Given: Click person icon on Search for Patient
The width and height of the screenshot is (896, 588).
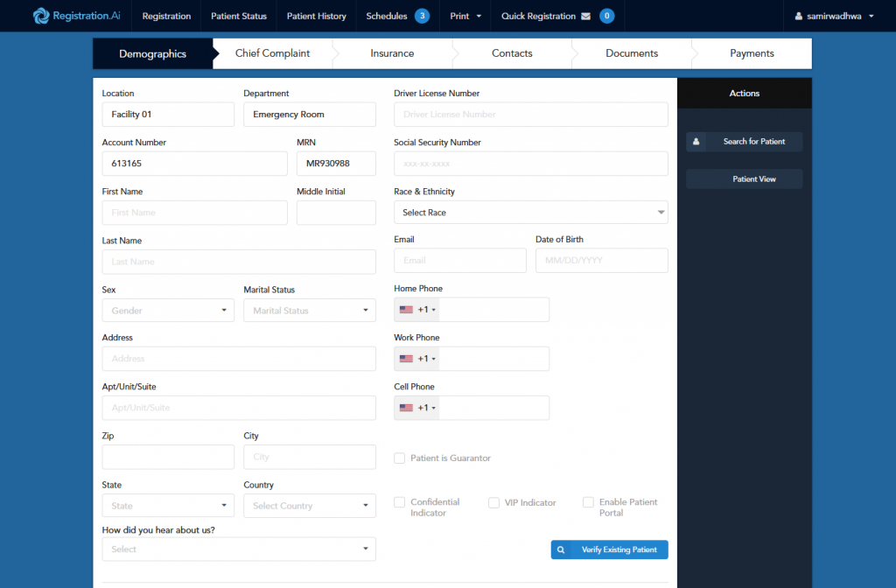Looking at the screenshot, I should pos(696,142).
